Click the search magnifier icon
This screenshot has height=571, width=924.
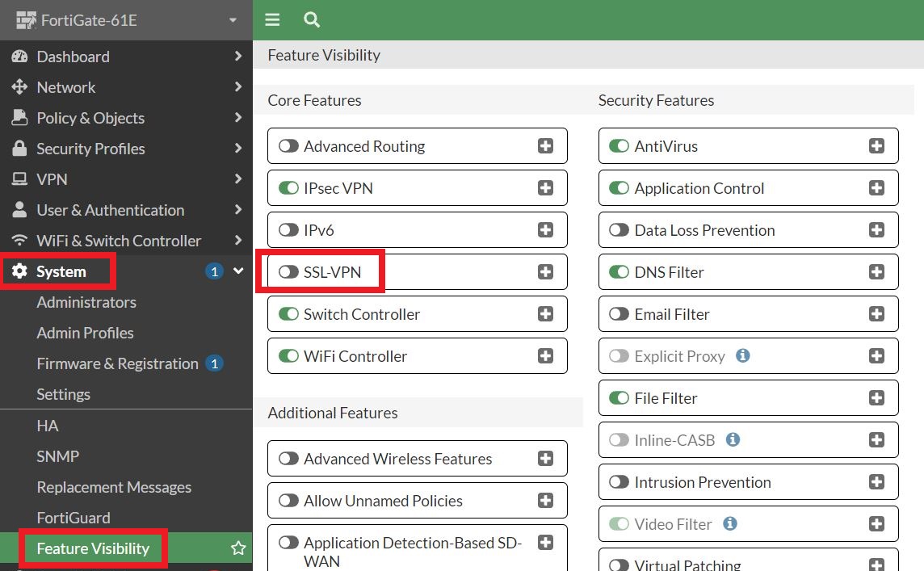(x=312, y=20)
